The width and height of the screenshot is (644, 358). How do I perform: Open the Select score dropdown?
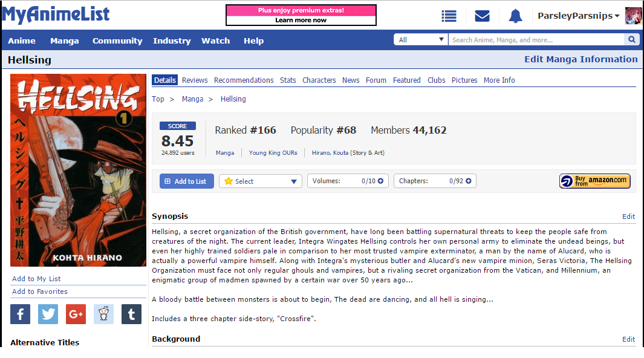[x=261, y=181]
